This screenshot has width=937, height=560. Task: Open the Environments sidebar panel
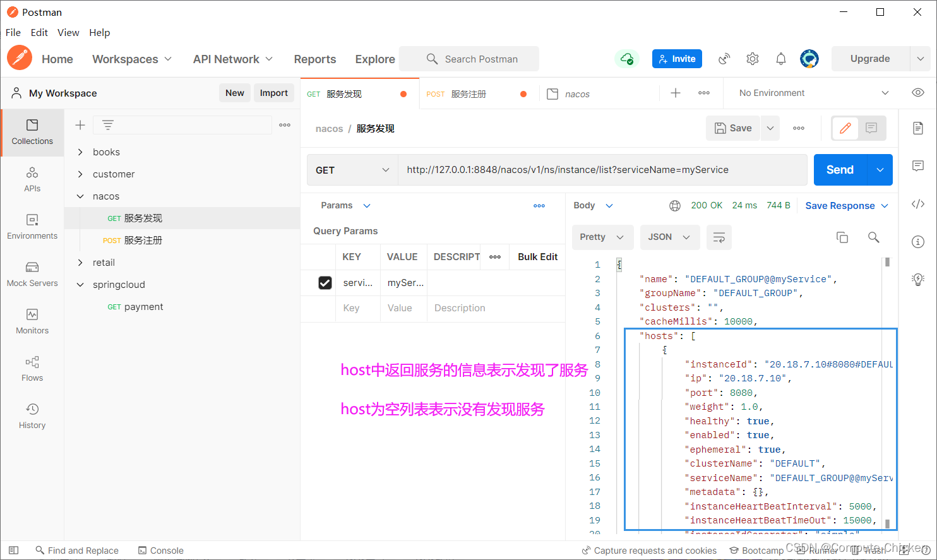click(32, 227)
